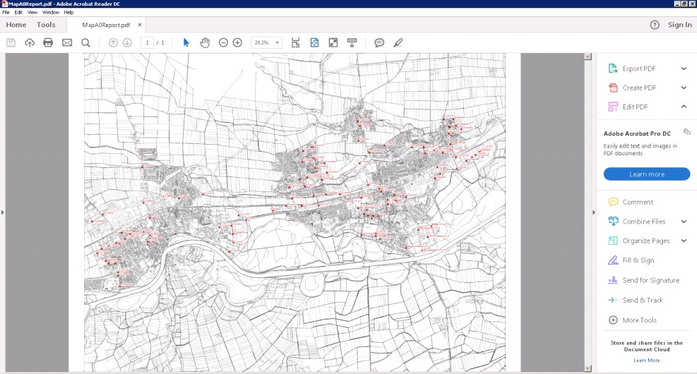Go to previous page arrow
Image resolution: width=697 pixels, height=374 pixels.
113,43
